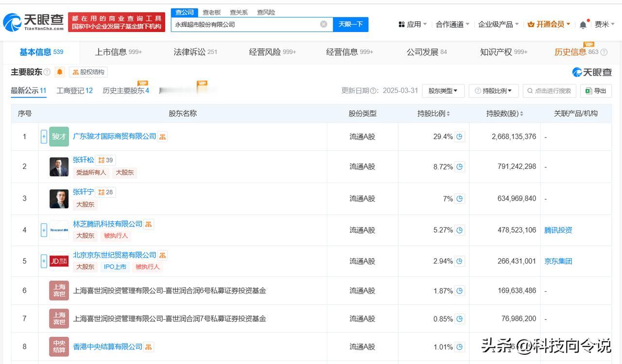Image resolution: width=622 pixels, height=364 pixels.
Task: Open 广东骏才国际商贸有限公司 link
Action: point(115,136)
